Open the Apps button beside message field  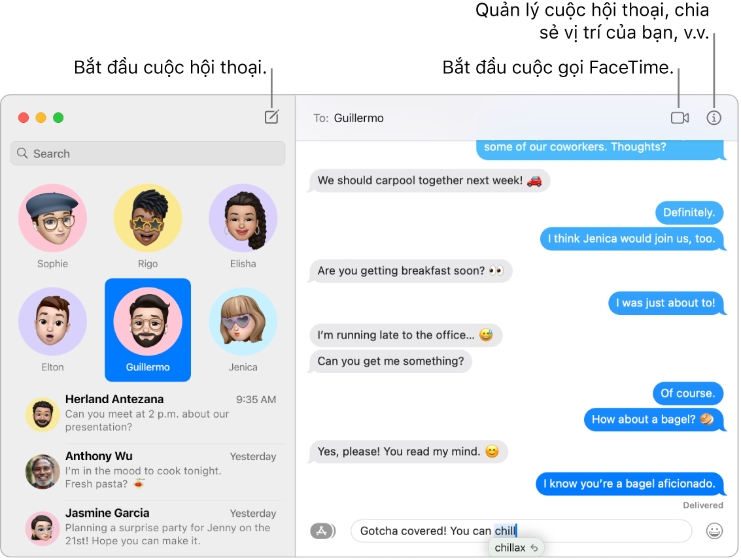(x=323, y=531)
